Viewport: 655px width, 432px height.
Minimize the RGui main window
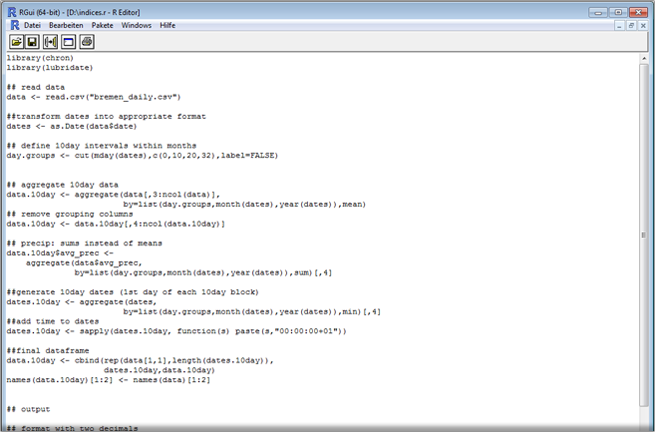tap(598, 13)
